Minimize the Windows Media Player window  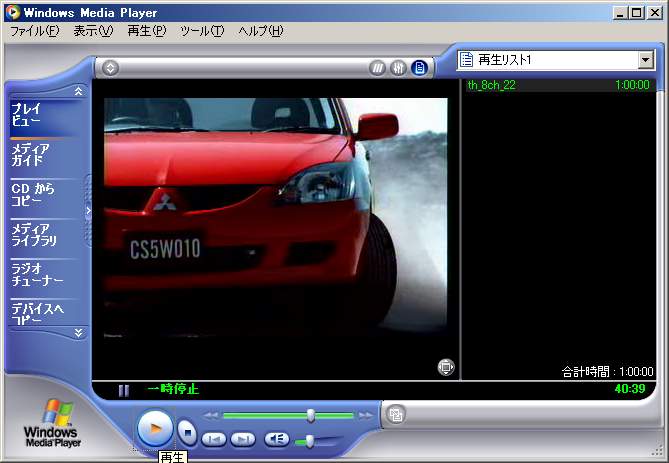click(620, 13)
